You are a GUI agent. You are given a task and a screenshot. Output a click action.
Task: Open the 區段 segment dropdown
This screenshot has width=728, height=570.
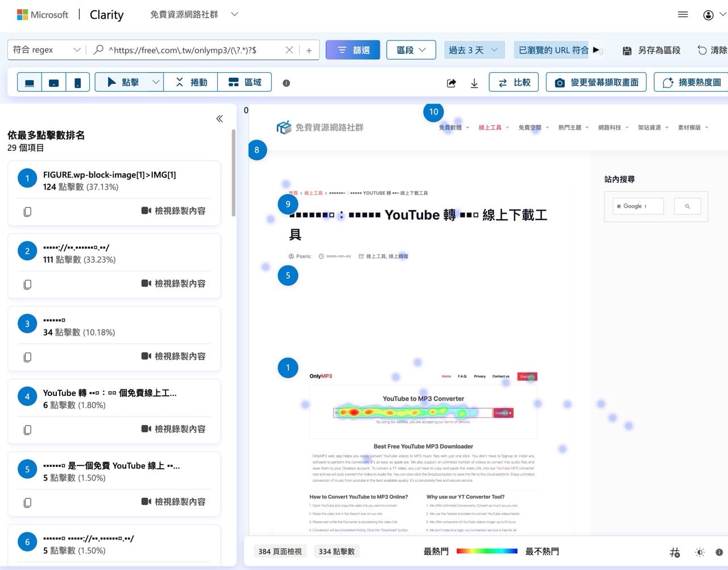click(411, 50)
